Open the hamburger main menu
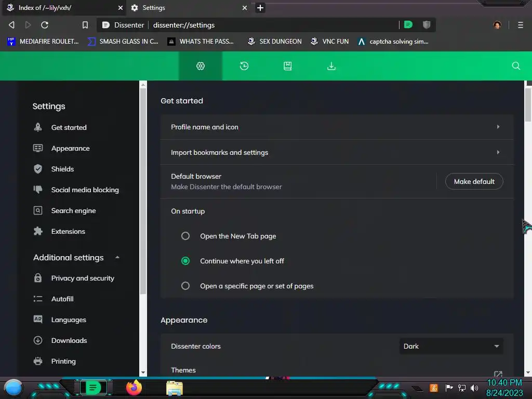 (521, 25)
